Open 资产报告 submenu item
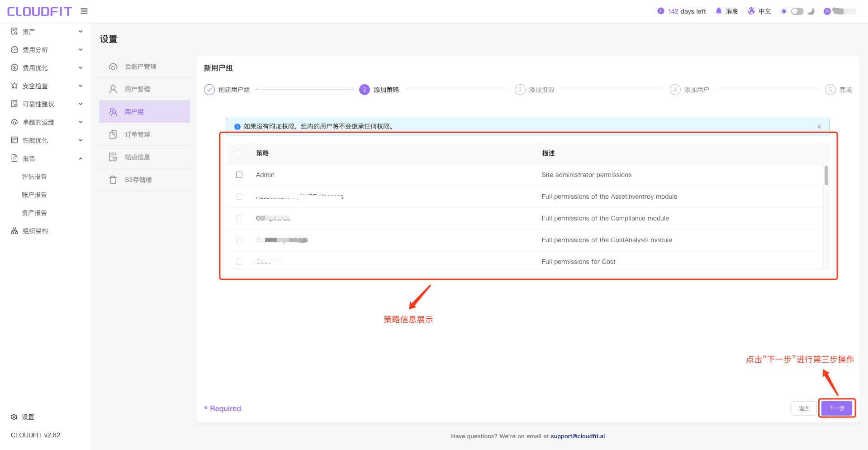Image resolution: width=868 pixels, height=450 pixels. coord(34,213)
